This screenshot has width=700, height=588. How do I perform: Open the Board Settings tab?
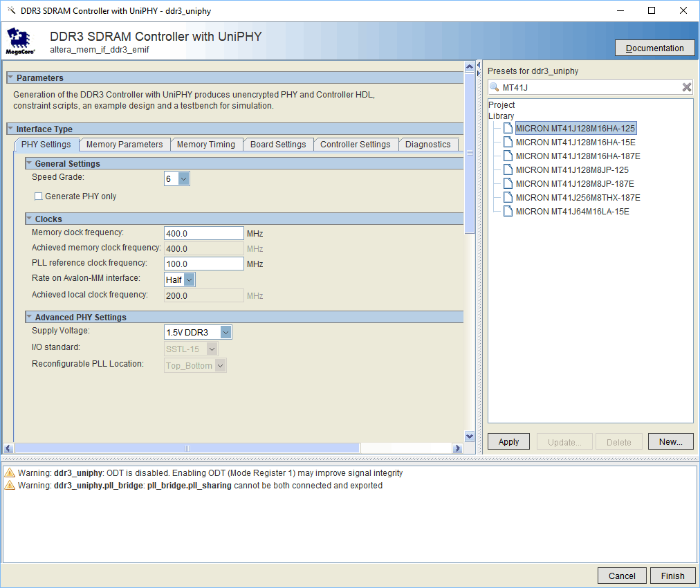pos(278,145)
